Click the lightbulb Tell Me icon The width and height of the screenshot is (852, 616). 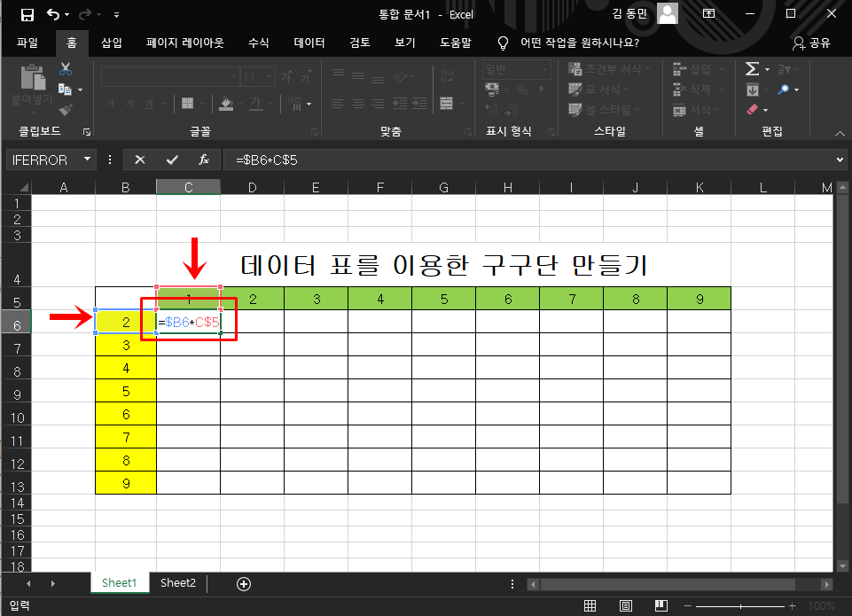(x=504, y=43)
